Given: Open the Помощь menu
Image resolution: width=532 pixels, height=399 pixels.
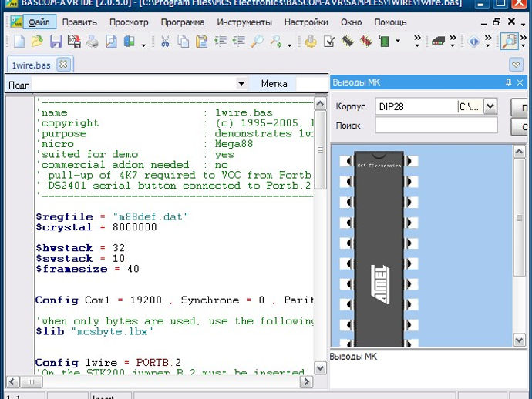Looking at the screenshot, I should click(x=390, y=22).
